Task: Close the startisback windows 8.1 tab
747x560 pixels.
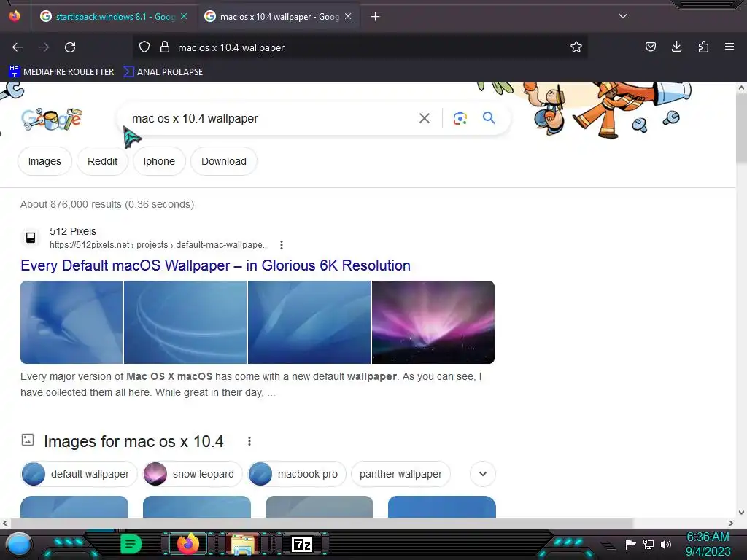Action: (184, 16)
